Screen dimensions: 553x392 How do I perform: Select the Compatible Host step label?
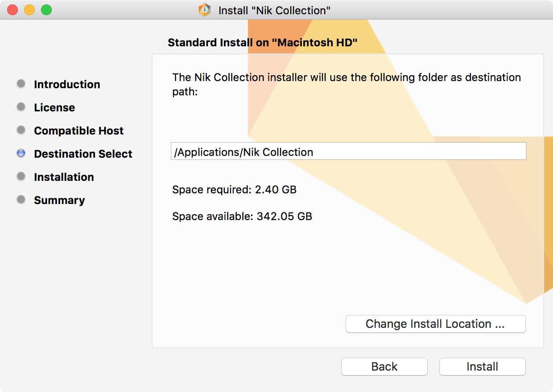(78, 131)
